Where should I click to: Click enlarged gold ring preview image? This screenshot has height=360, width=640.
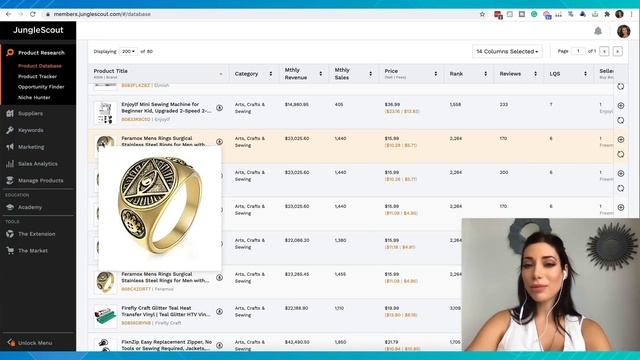[x=160, y=207]
